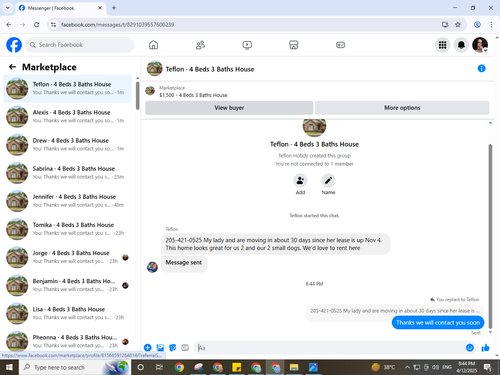500x375 pixels.
Task: Go back with the Marketplace arrow
Action: tap(12, 67)
